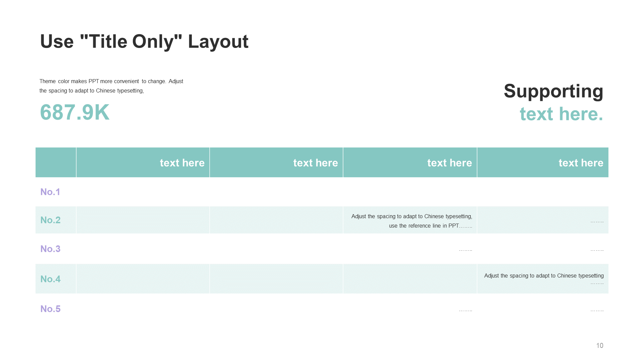Select the paragraph starting 'Theme color makes PPT'

point(111,86)
